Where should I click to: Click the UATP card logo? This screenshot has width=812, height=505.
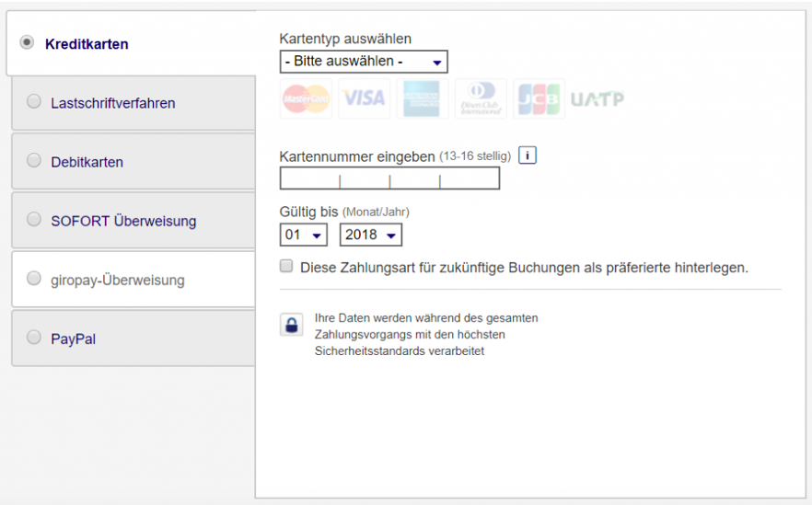pyautogui.click(x=597, y=99)
